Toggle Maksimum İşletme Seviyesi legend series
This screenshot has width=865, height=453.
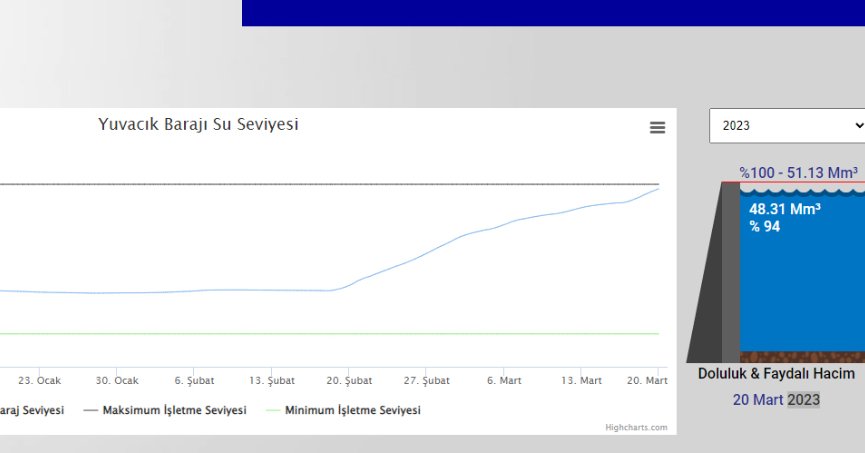tap(165, 410)
